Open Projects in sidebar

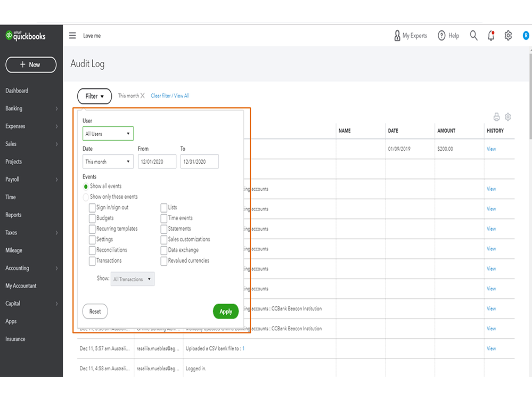point(13,161)
